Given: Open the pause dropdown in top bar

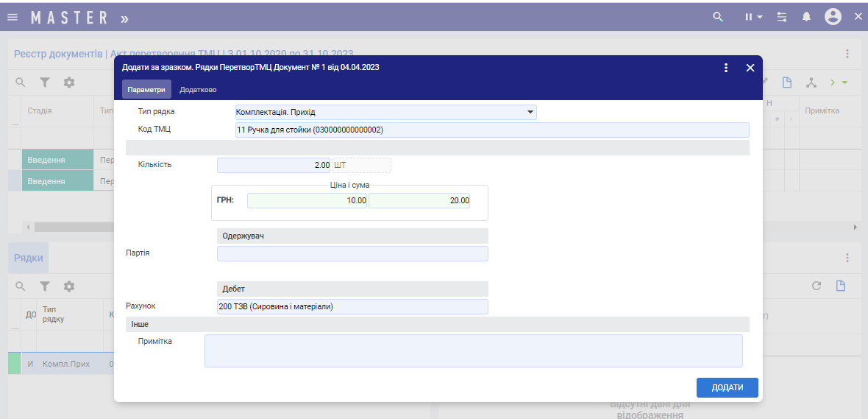Looking at the screenshot, I should (x=753, y=17).
